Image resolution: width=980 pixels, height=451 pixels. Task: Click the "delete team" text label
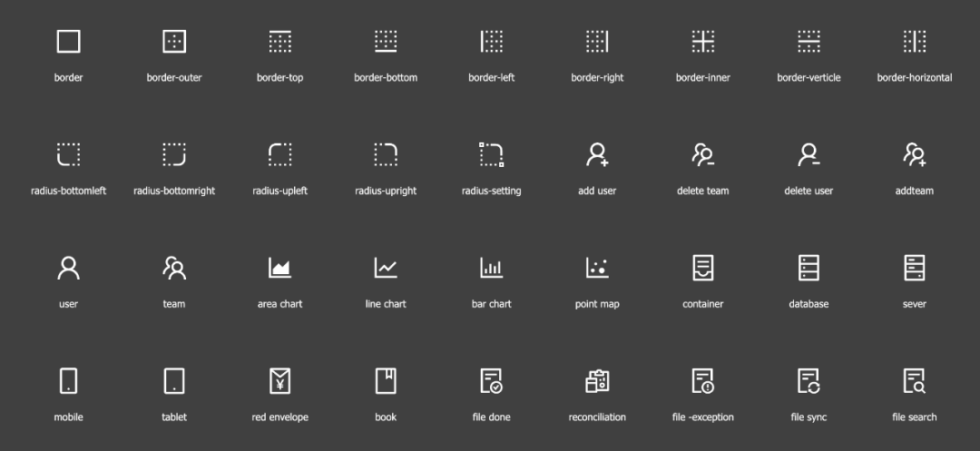coord(703,191)
